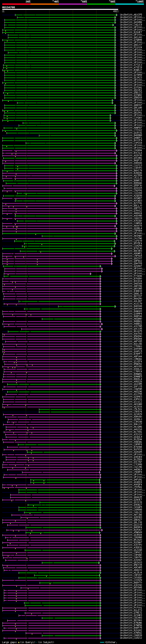Click the green ~80% legend color bar
This screenshot has height=644, width=146.
pos(101,4)
